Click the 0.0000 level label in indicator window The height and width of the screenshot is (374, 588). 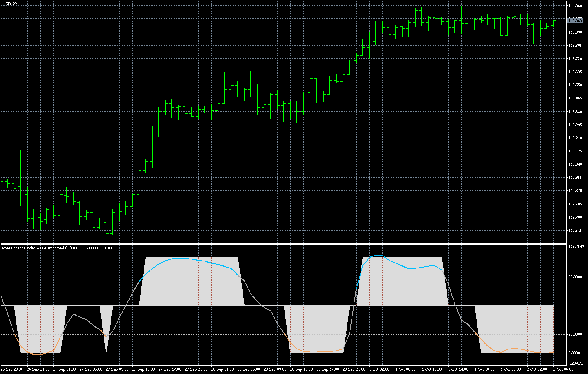[x=575, y=352]
